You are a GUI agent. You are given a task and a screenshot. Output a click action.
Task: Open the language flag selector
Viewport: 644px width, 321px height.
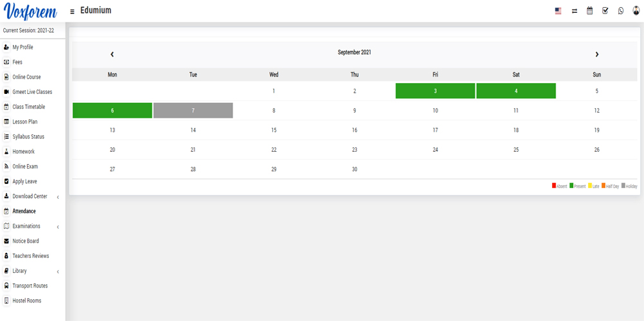point(558,11)
